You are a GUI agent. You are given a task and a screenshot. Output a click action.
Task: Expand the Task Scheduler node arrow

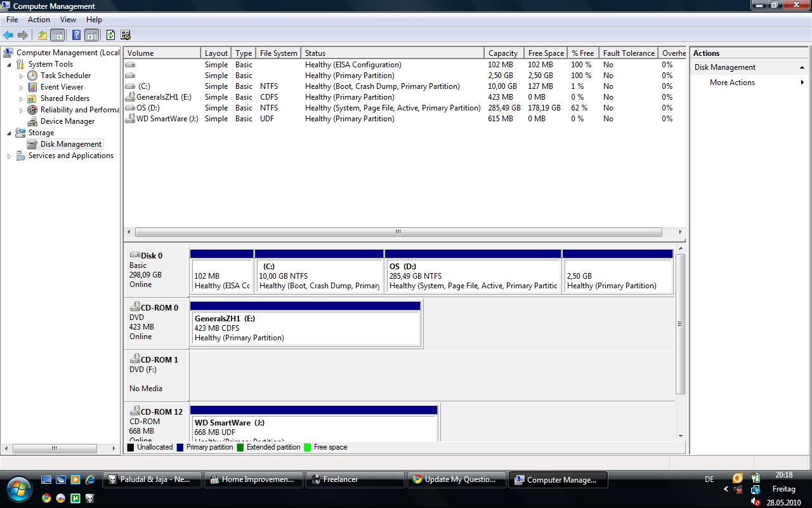click(x=21, y=76)
